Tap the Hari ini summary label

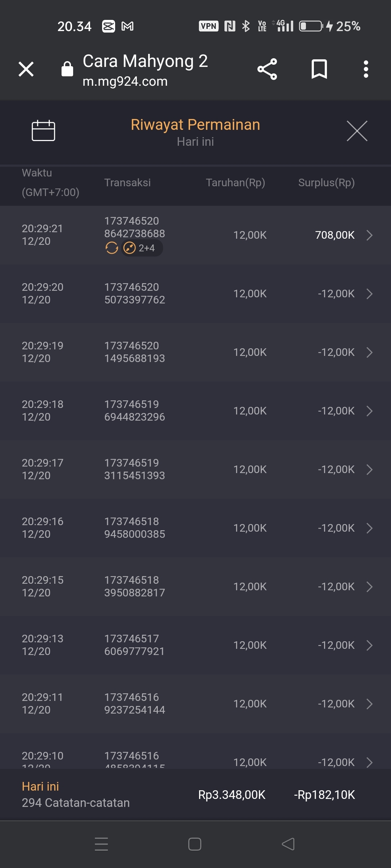[40, 787]
